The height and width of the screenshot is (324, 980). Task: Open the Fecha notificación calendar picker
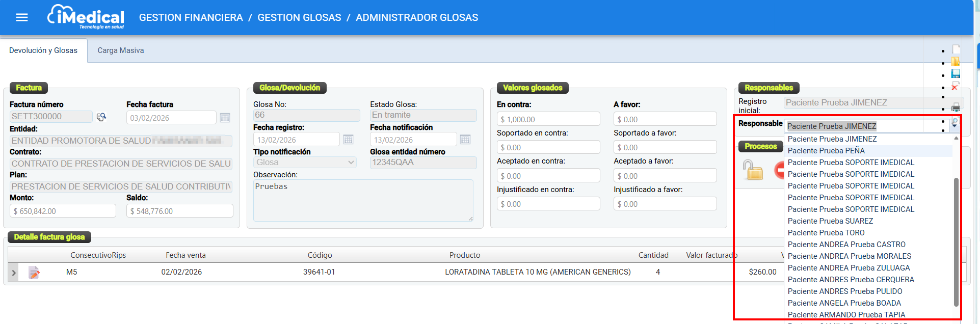(465, 140)
